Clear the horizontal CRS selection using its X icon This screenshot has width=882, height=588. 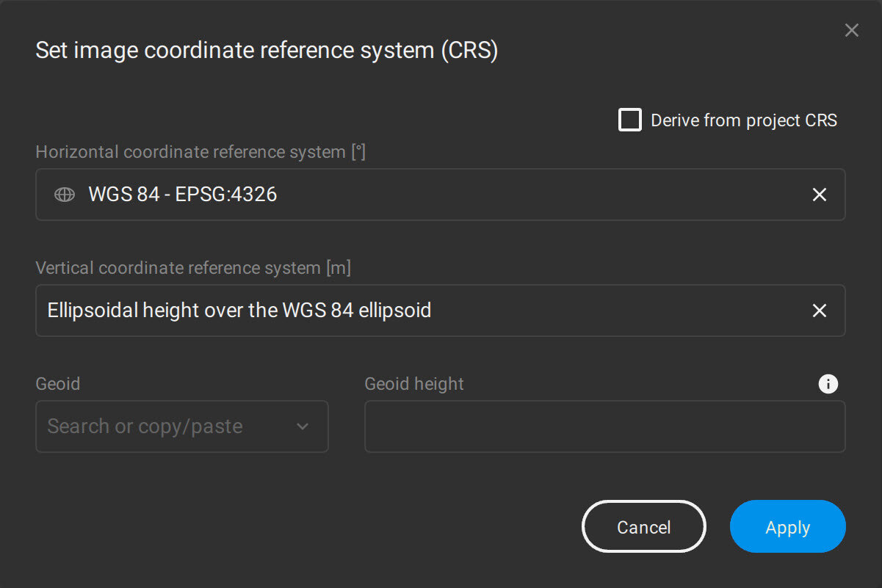[x=820, y=195]
